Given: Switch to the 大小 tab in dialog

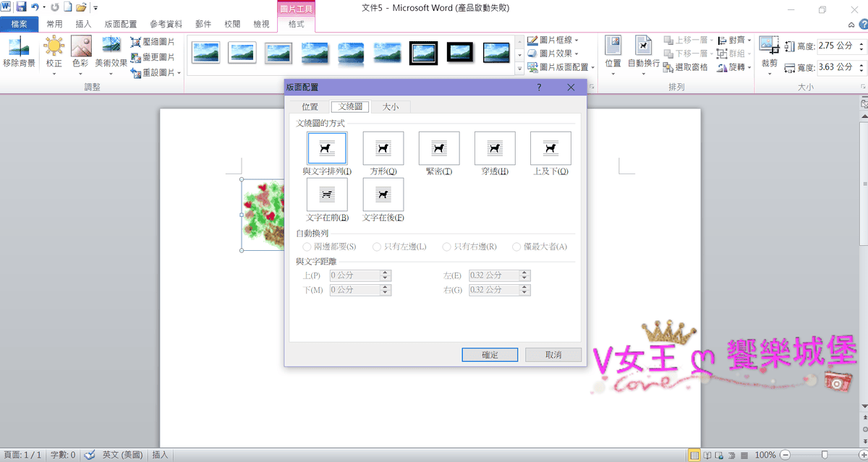Looking at the screenshot, I should (390, 107).
